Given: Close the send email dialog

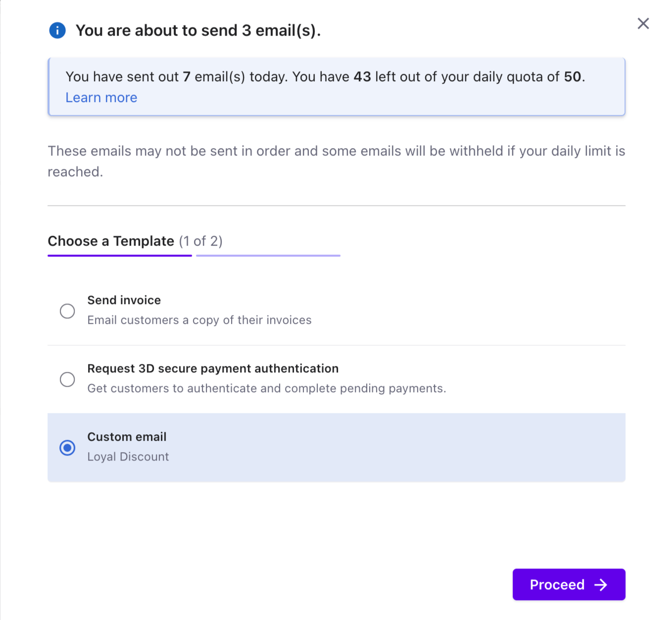Looking at the screenshot, I should pyautogui.click(x=643, y=24).
